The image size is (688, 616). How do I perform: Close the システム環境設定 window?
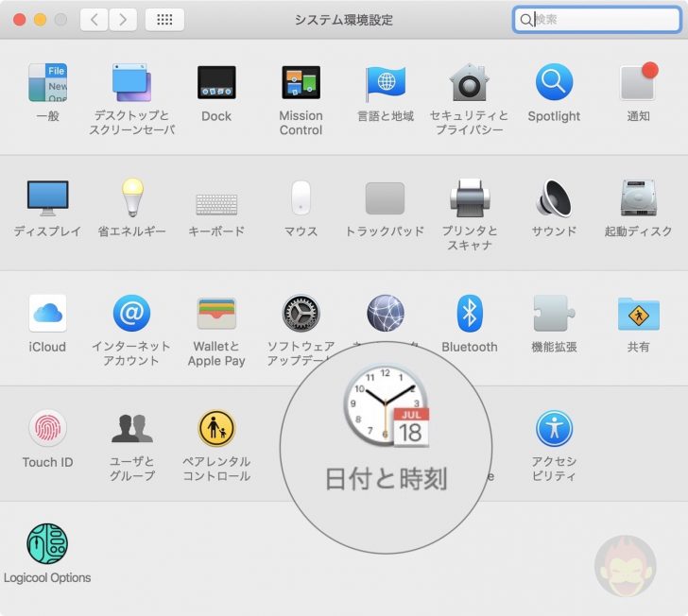(19, 20)
